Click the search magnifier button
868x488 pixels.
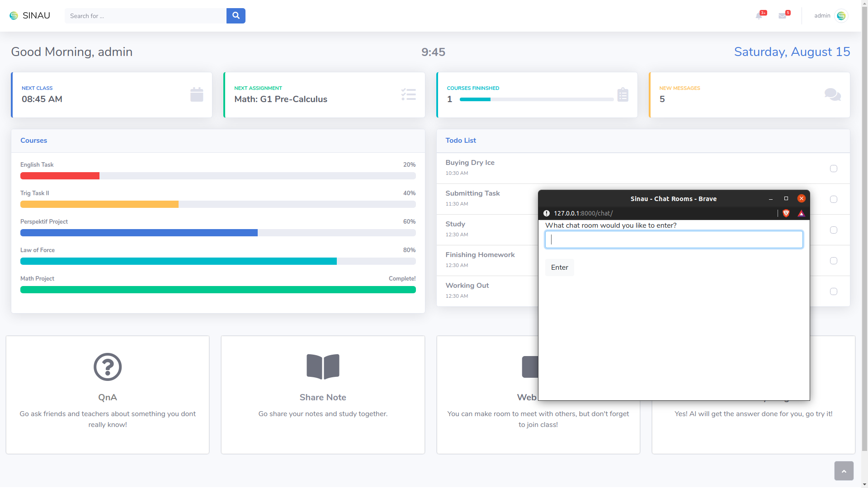coord(236,16)
